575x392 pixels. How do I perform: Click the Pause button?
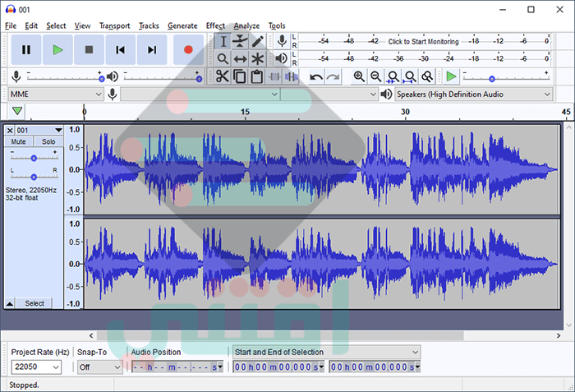pos(26,49)
